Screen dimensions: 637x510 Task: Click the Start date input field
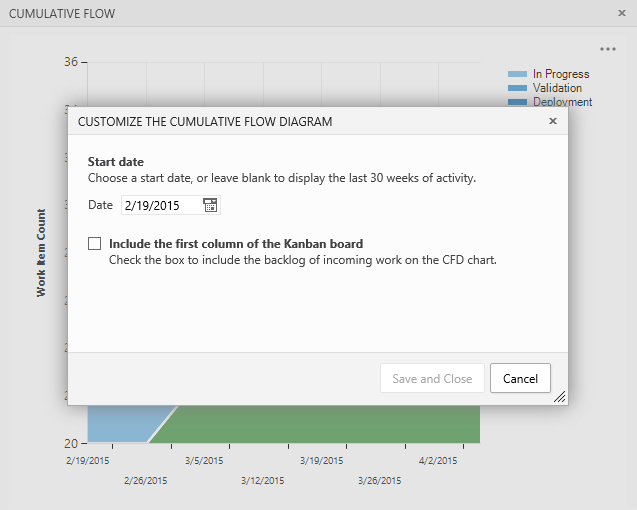[x=161, y=205]
